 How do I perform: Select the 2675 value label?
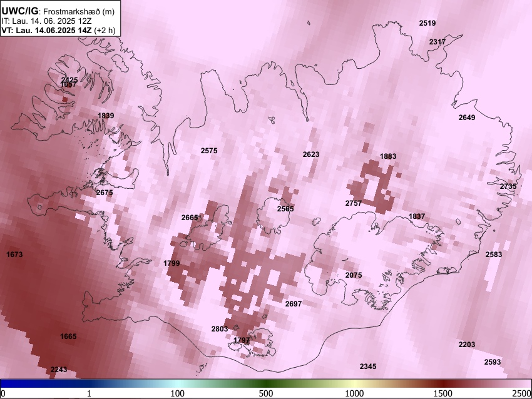(x=105, y=193)
